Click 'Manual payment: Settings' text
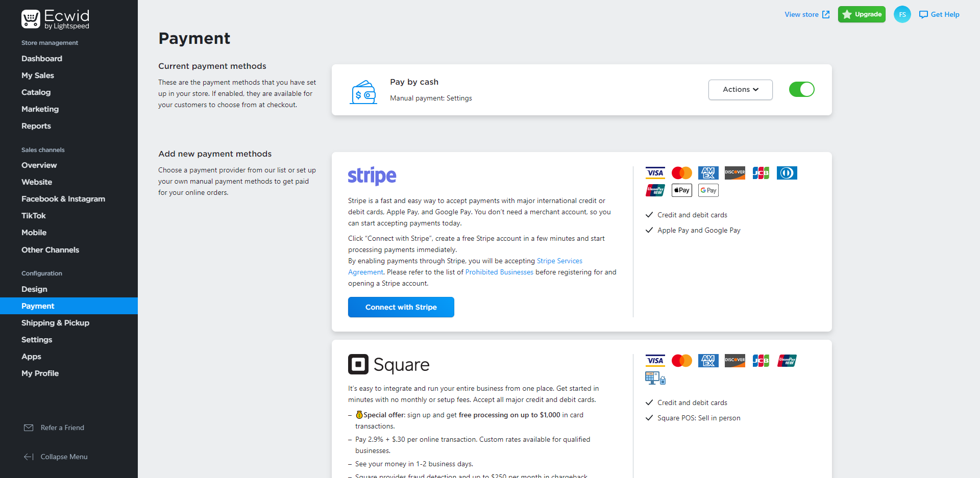Image resolution: width=980 pixels, height=478 pixels. pyautogui.click(x=431, y=98)
